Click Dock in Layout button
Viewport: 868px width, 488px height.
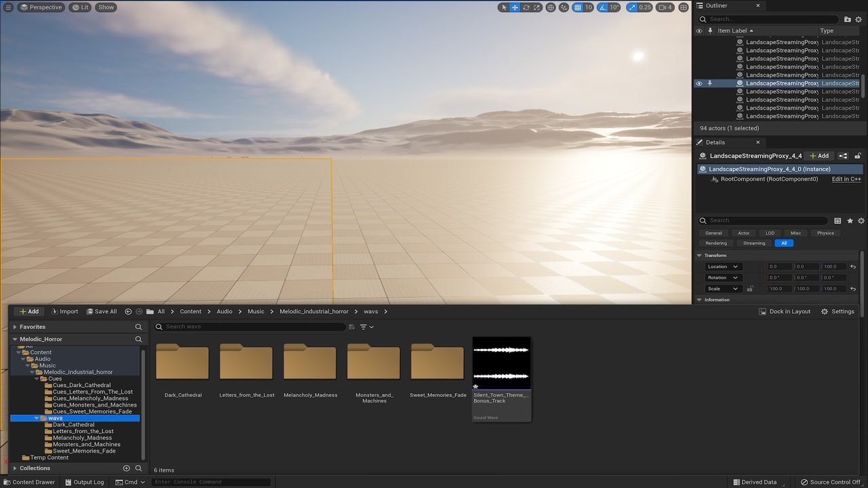(x=785, y=311)
